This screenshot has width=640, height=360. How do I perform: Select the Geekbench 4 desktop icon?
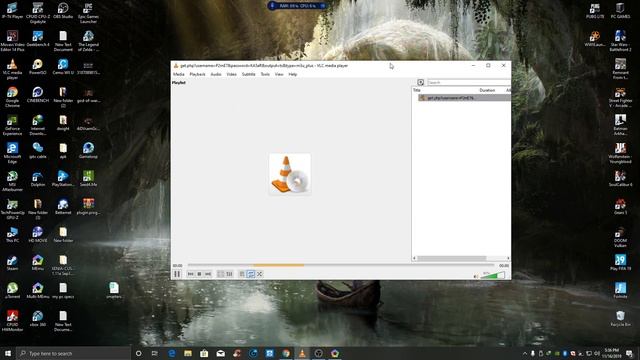[x=38, y=38]
